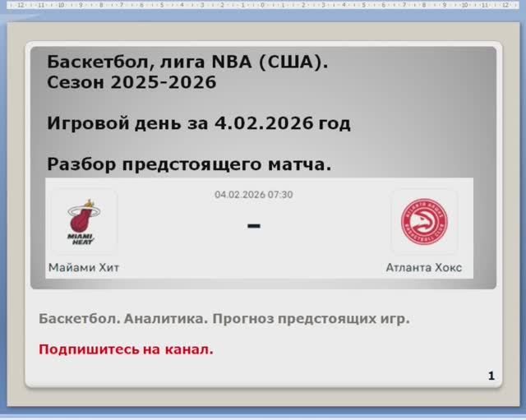Click the subtitle "Баскетбол. Аналитика. Прогноз предстоящих игр."
Viewport: 526px width, 420px height.
[x=224, y=319]
